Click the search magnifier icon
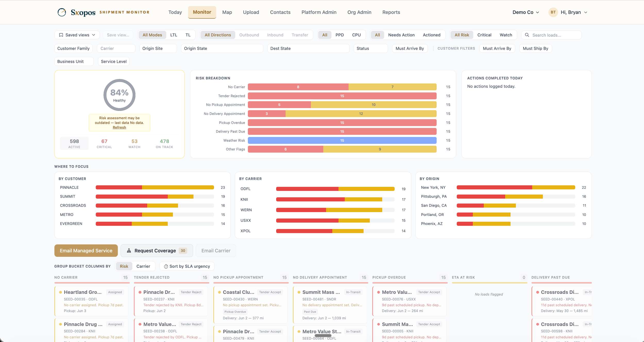 click(x=527, y=35)
